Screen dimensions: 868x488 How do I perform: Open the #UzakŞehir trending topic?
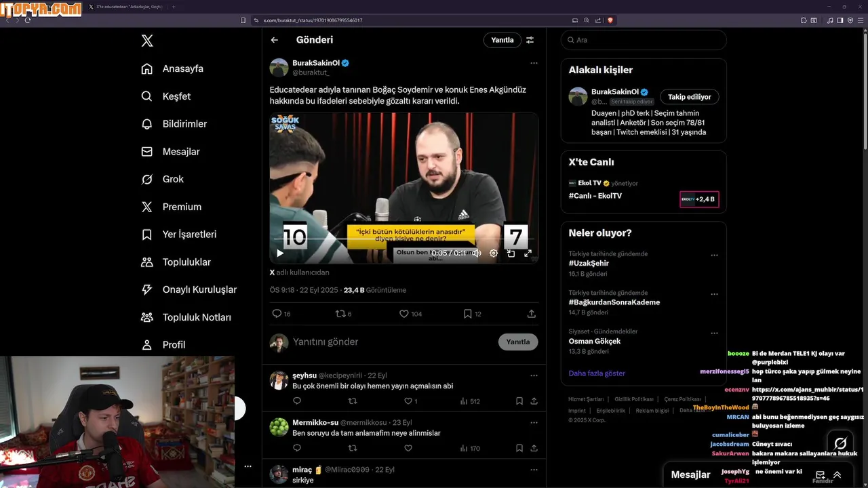(589, 263)
